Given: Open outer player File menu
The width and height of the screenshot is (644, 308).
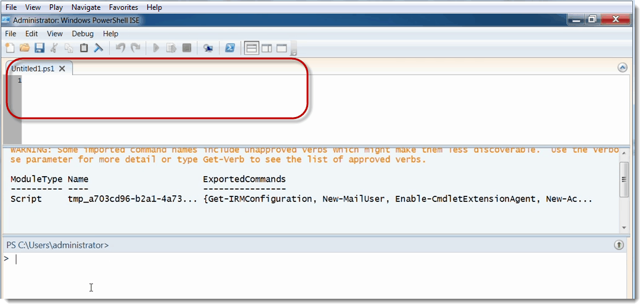Looking at the screenshot, I should point(10,7).
